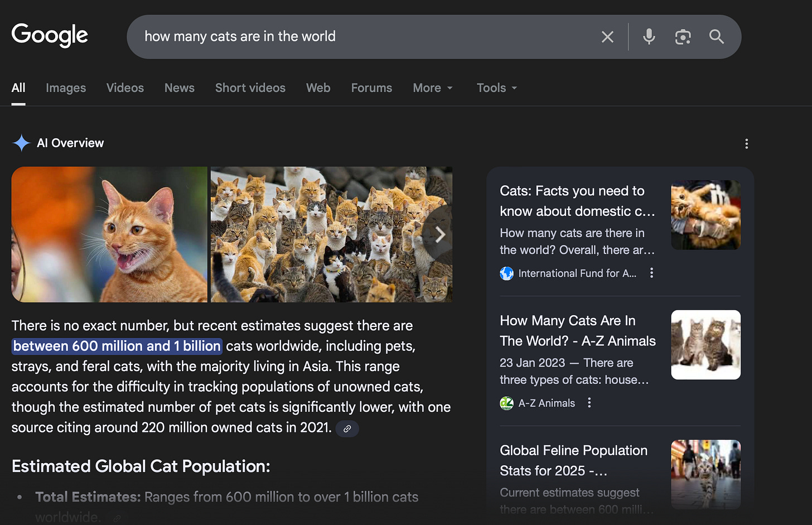
Task: Open 'Global Feline Population Stats for 2025' link
Action: coord(574,461)
